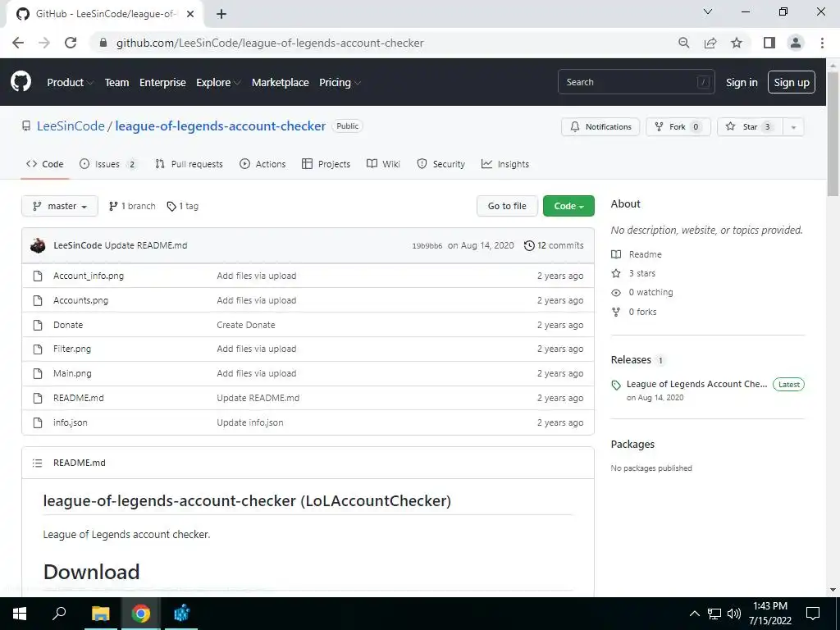This screenshot has width=840, height=630.
Task: Click the Chrome icon in taskbar
Action: [141, 614]
